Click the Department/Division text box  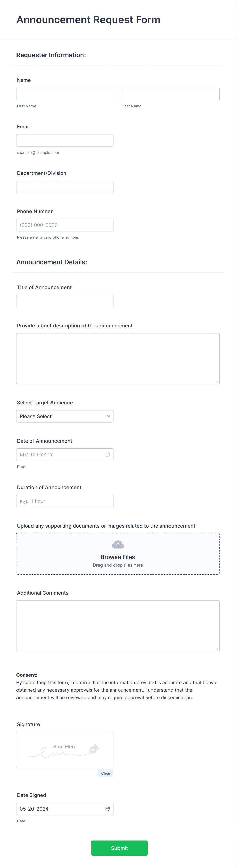[x=65, y=186]
